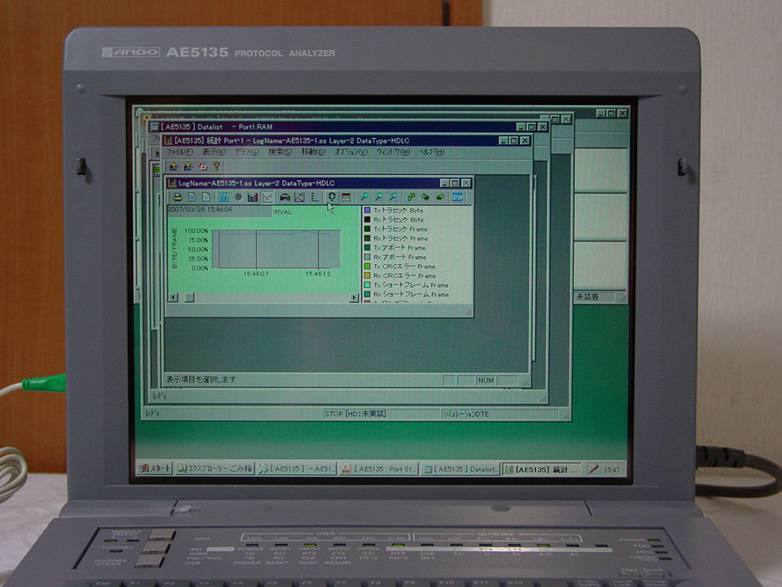
Task: Click the 15:47 clock in the tray
Action: click(x=612, y=470)
